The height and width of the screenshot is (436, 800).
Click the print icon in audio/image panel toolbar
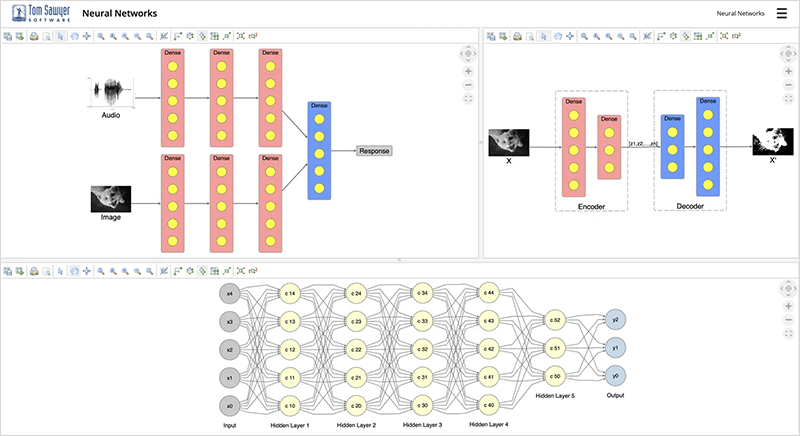(34, 36)
